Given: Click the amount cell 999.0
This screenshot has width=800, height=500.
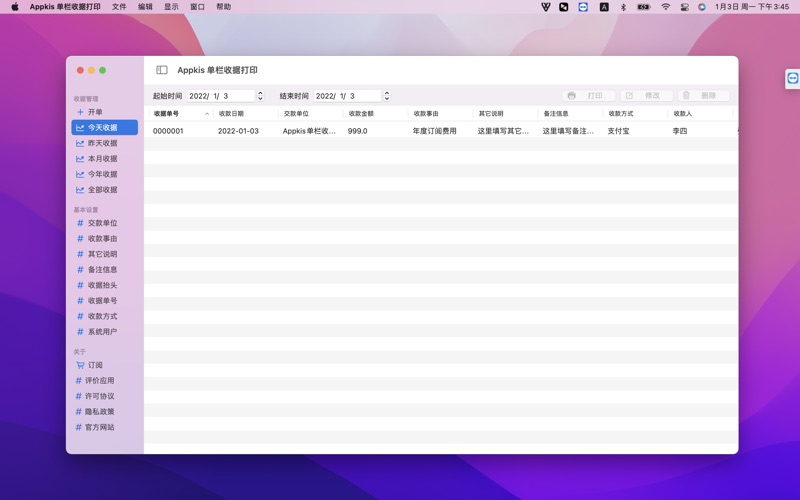Looking at the screenshot, I should coord(358,131).
